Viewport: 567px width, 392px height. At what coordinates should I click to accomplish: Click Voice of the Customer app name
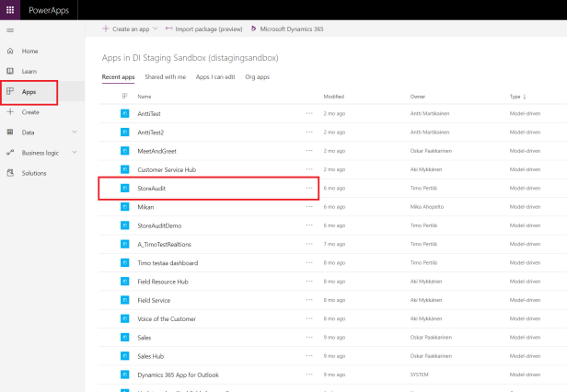pos(167,319)
